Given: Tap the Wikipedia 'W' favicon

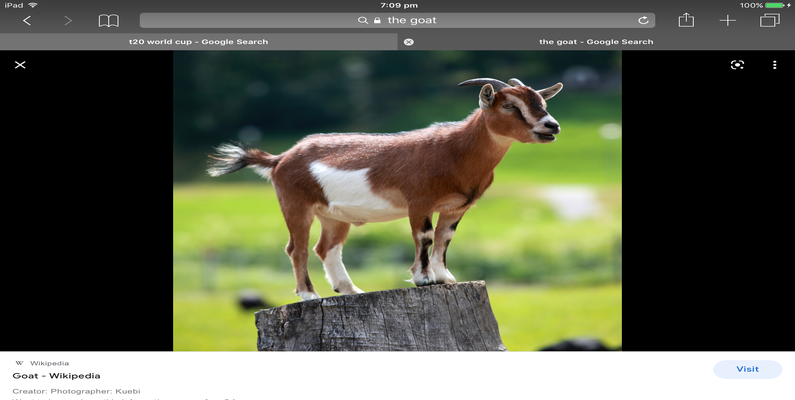Looking at the screenshot, I should coord(19,363).
